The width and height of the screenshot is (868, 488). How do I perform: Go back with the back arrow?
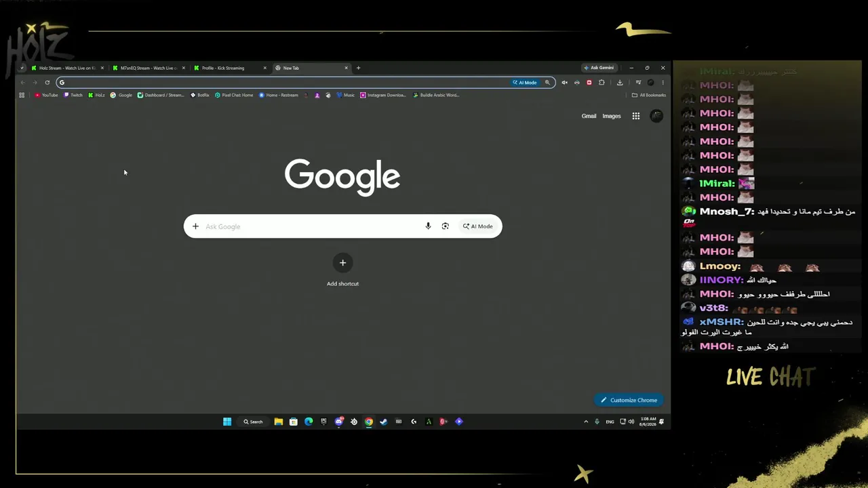tap(22, 83)
